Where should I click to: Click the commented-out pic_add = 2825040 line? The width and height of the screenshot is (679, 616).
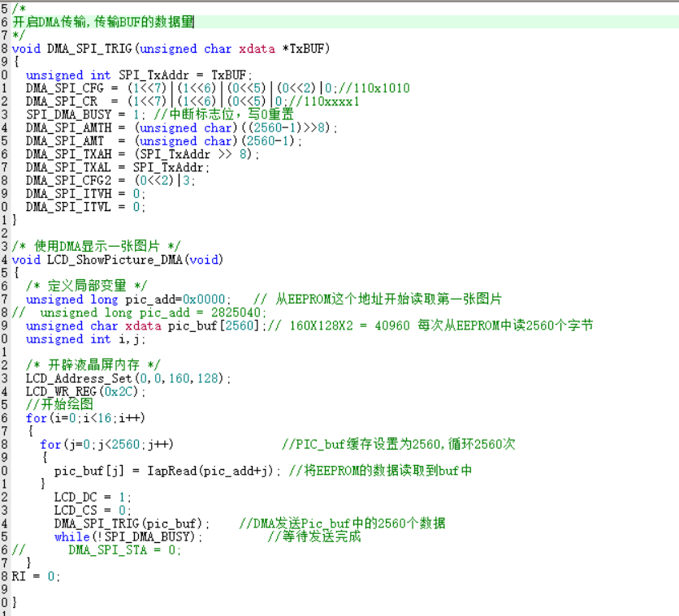(x=139, y=312)
